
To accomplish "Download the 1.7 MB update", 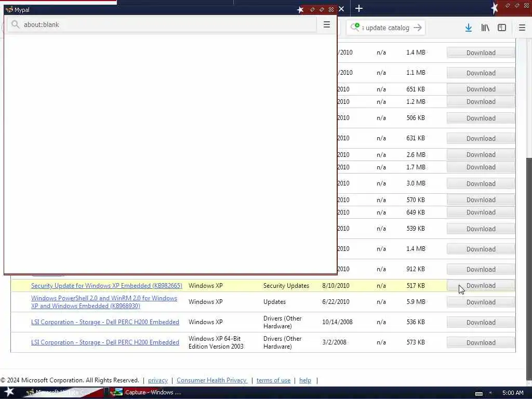I will (x=481, y=167).
